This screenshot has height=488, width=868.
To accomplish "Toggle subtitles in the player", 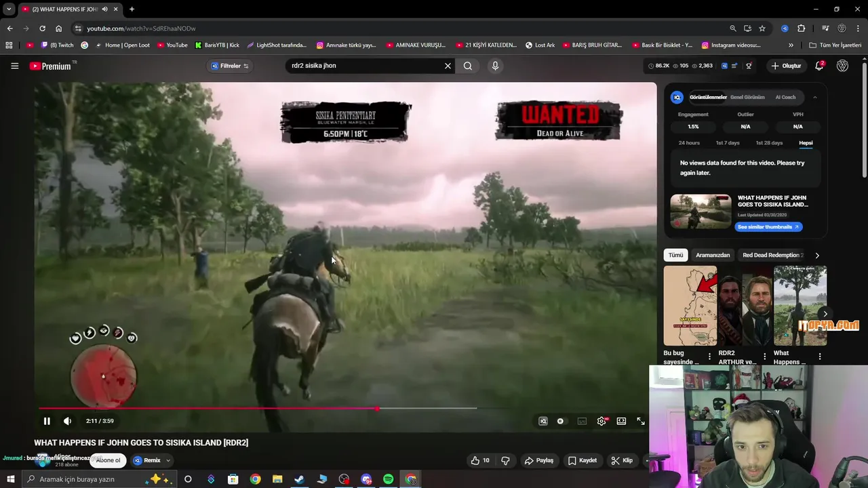I will [582, 421].
